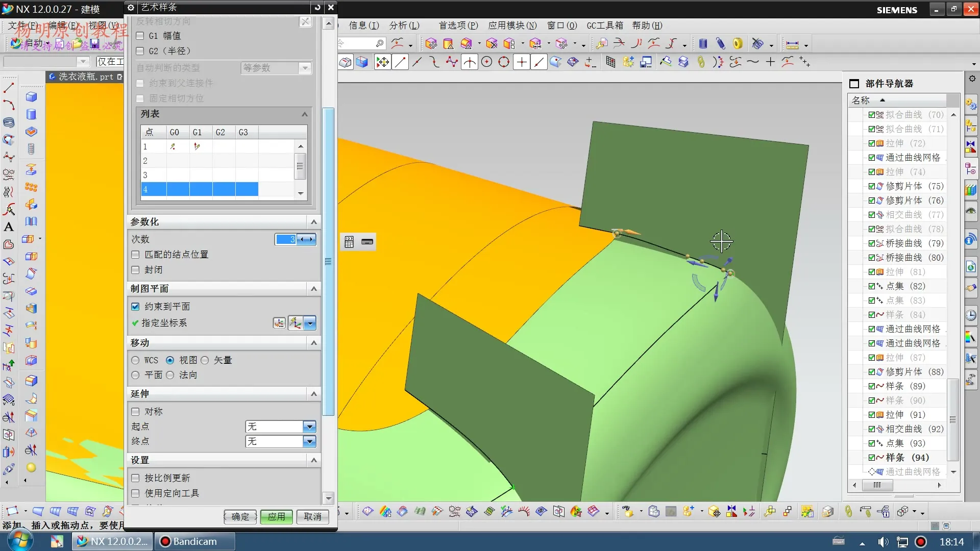Open the 起点 extension dropdown
The image size is (980, 551).
[309, 427]
